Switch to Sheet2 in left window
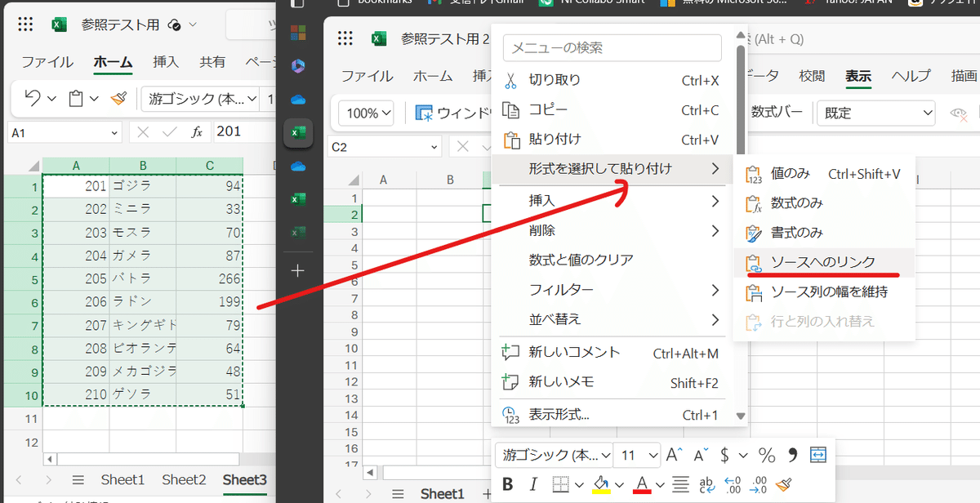The width and height of the screenshot is (980, 503). [184, 480]
